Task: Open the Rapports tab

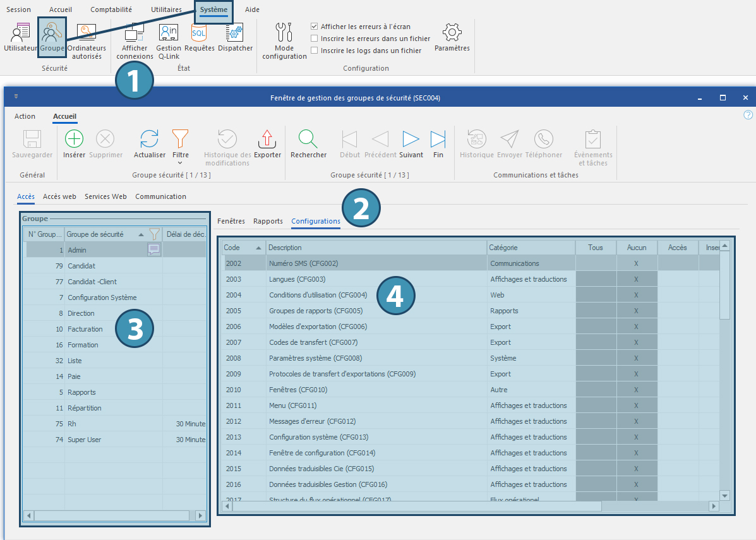Action: (268, 221)
